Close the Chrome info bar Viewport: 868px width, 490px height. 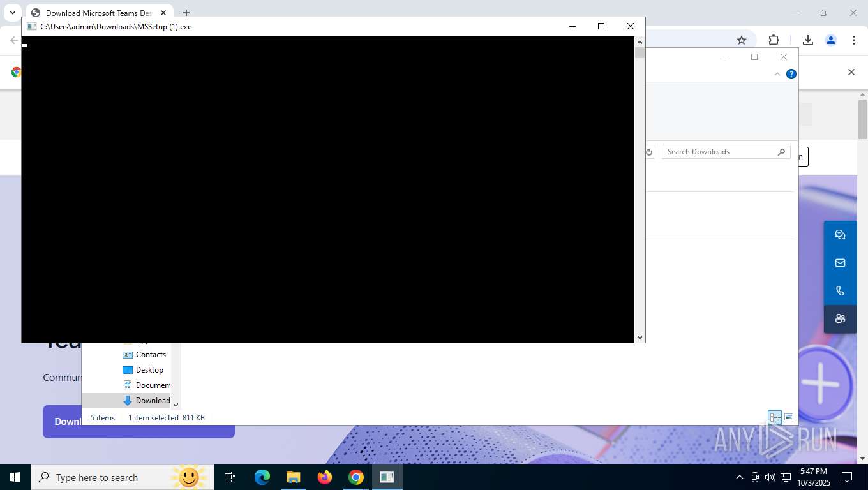851,72
